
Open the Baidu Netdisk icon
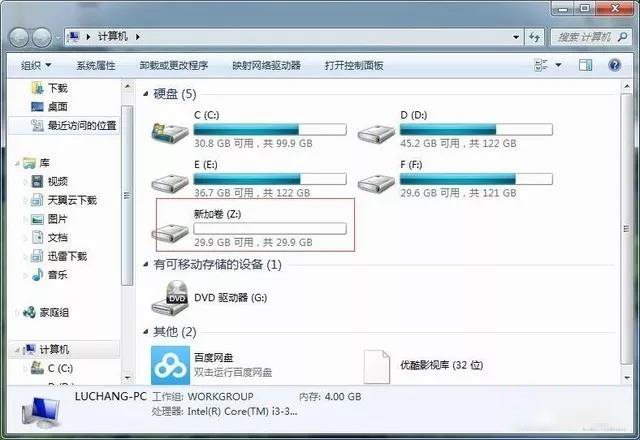[170, 365]
